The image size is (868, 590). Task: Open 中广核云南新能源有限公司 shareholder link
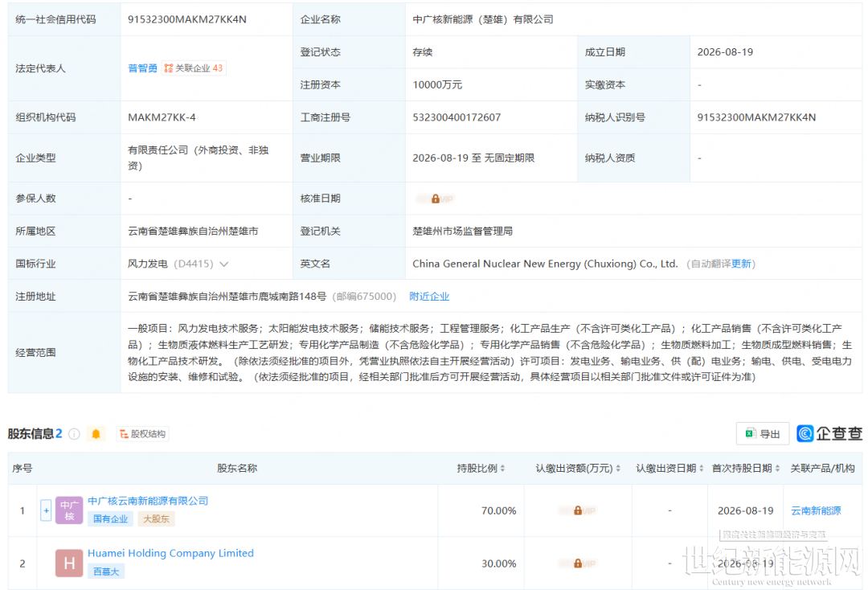tap(148, 501)
